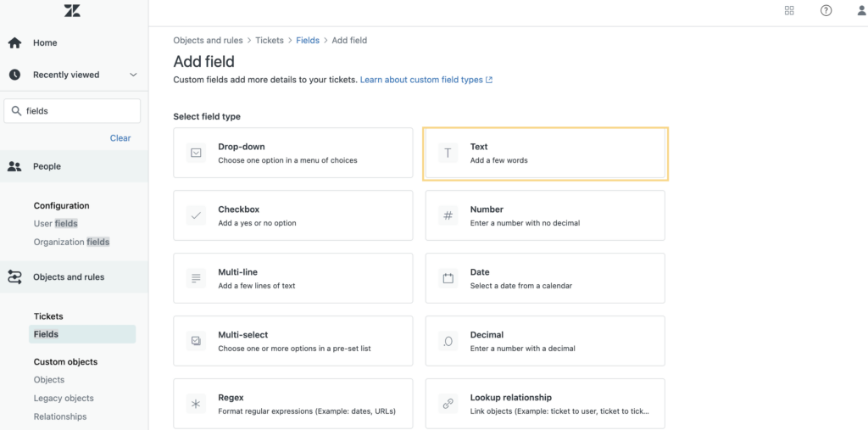The image size is (868, 430).
Task: Open User fields in the sidebar
Action: (56, 224)
